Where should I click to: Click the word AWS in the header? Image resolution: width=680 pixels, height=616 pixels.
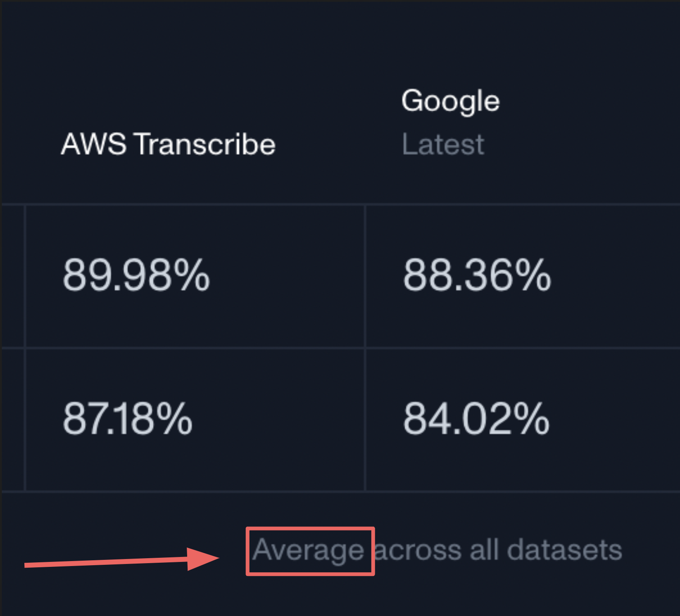pos(94,144)
